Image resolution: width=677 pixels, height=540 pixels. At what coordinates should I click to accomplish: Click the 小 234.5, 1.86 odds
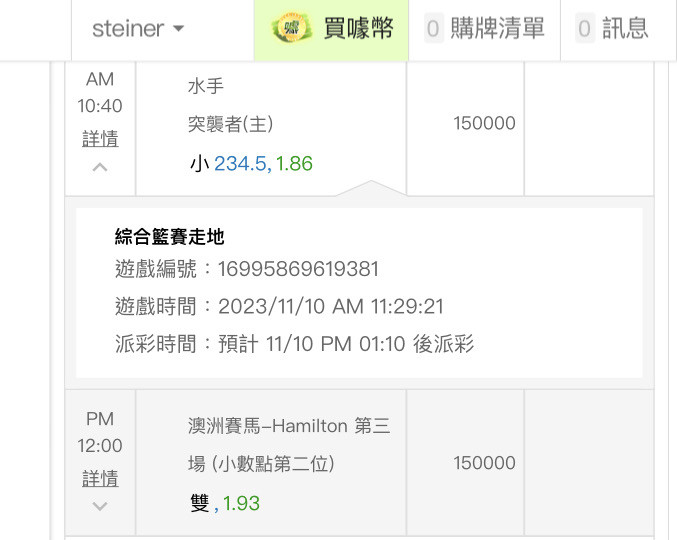coord(251,164)
